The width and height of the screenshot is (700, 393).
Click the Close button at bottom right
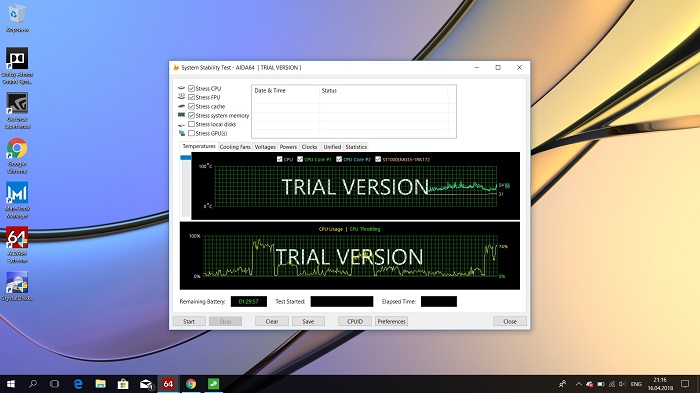[x=510, y=321]
